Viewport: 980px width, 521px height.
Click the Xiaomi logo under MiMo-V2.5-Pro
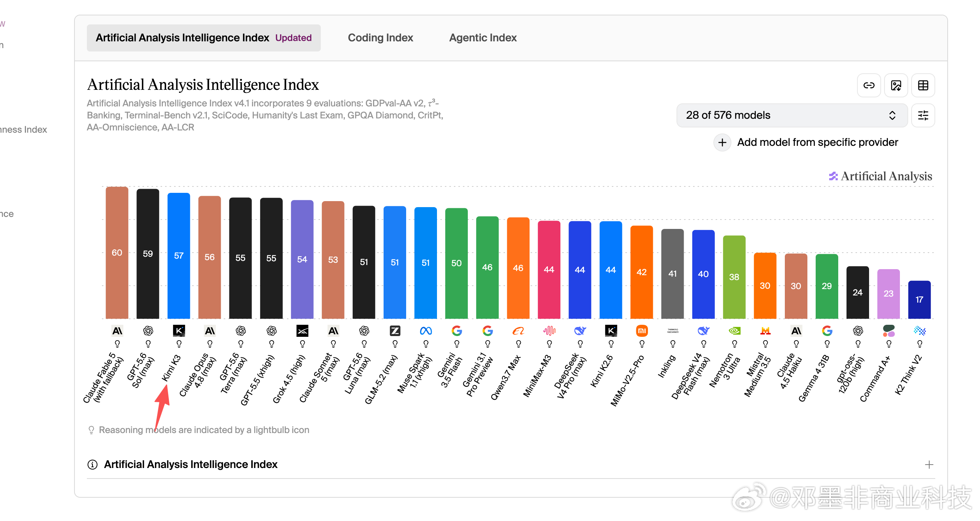point(642,331)
